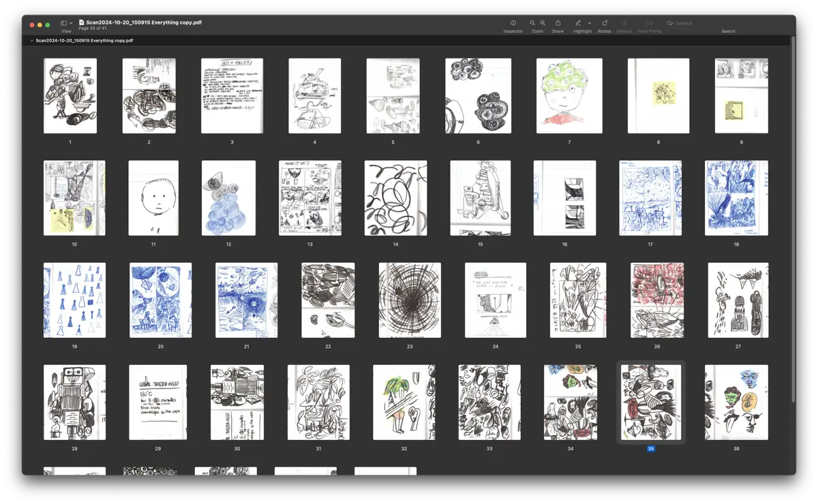The height and width of the screenshot is (504, 818).
Task: Select the Highlight pen tool
Action: click(578, 23)
